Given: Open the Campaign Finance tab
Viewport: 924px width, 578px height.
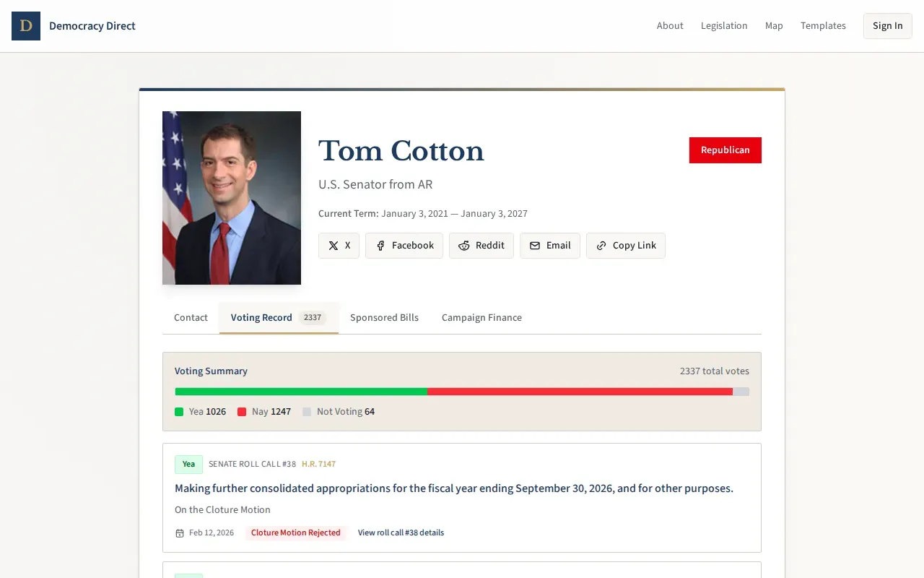Looking at the screenshot, I should (x=481, y=317).
